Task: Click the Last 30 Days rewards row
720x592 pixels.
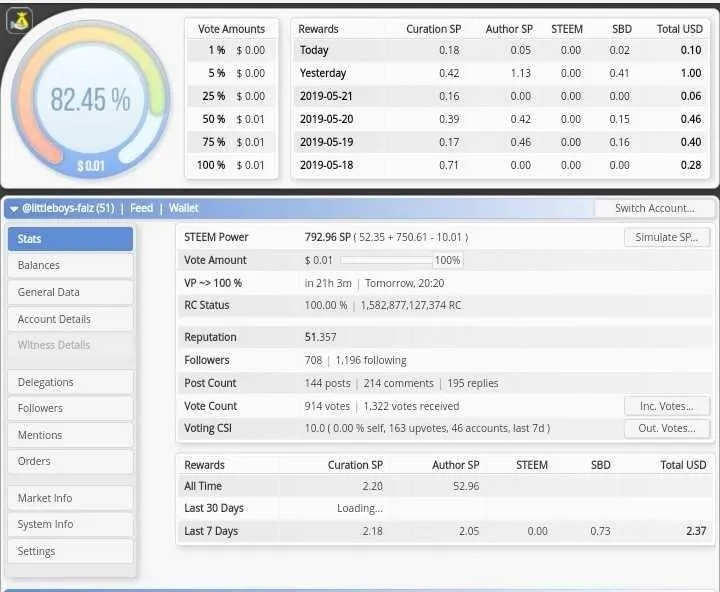Action: tap(445, 508)
